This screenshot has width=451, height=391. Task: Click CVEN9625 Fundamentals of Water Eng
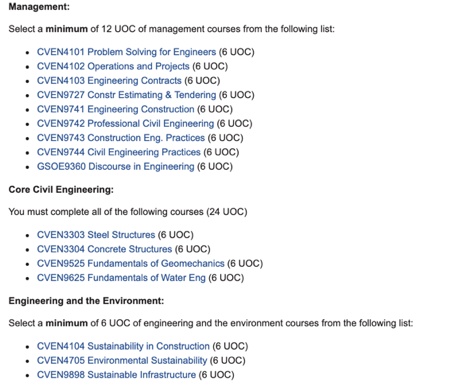coord(121,278)
